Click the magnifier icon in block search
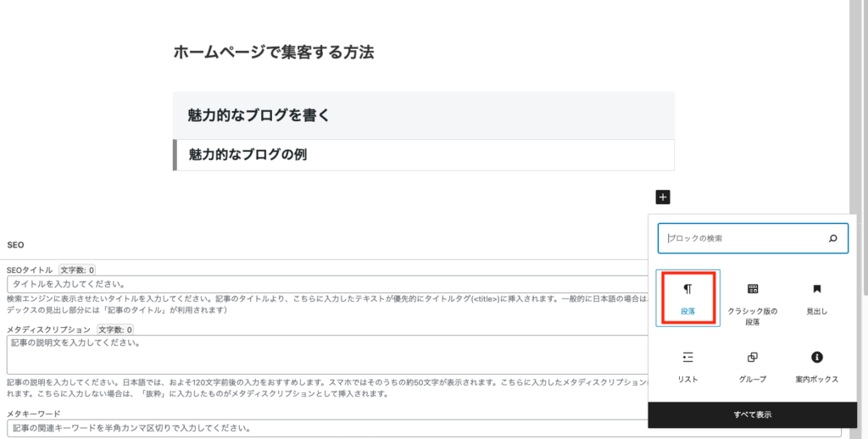868x439 pixels. pyautogui.click(x=832, y=239)
